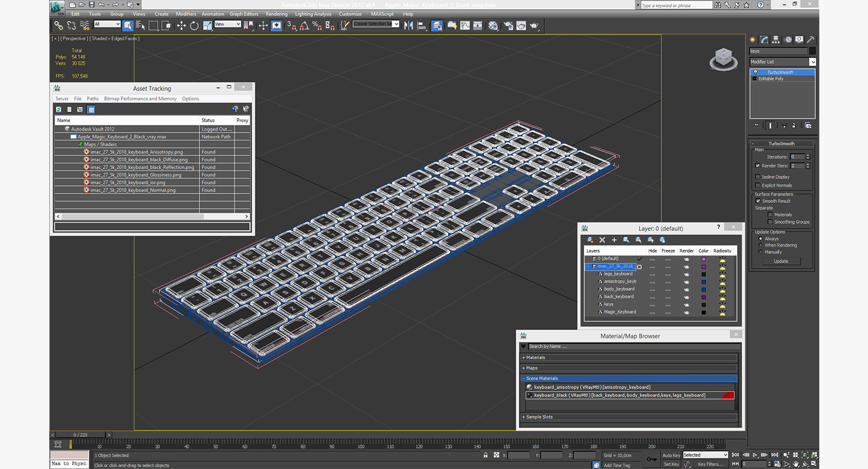The height and width of the screenshot is (469, 868).
Task: Switch to the Motion command panel tab
Action: pos(788,40)
